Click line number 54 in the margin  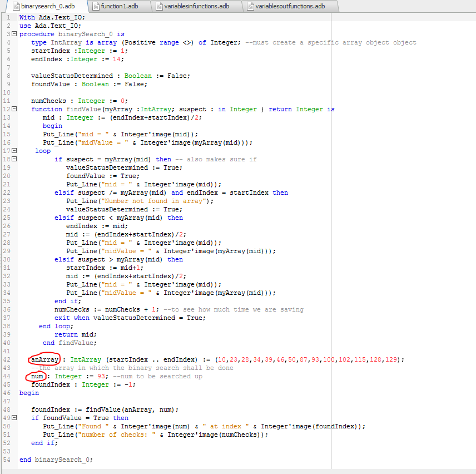(7, 460)
